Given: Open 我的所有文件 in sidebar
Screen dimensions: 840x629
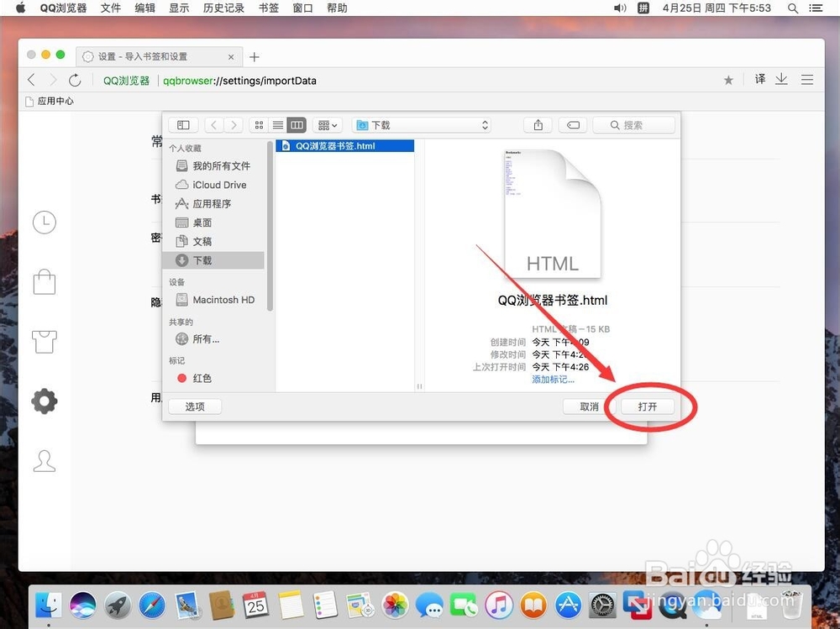Looking at the screenshot, I should coord(213,166).
